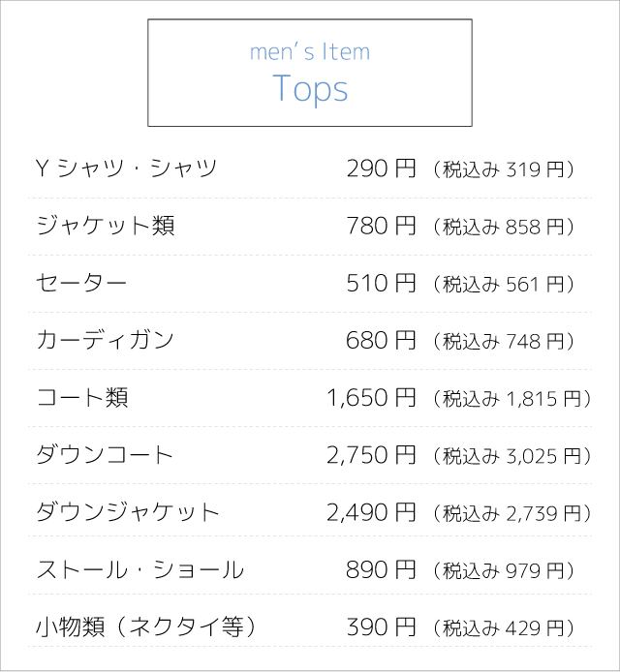This screenshot has width=620, height=672.
Task: Click the 780 円 price
Action: 381,227
